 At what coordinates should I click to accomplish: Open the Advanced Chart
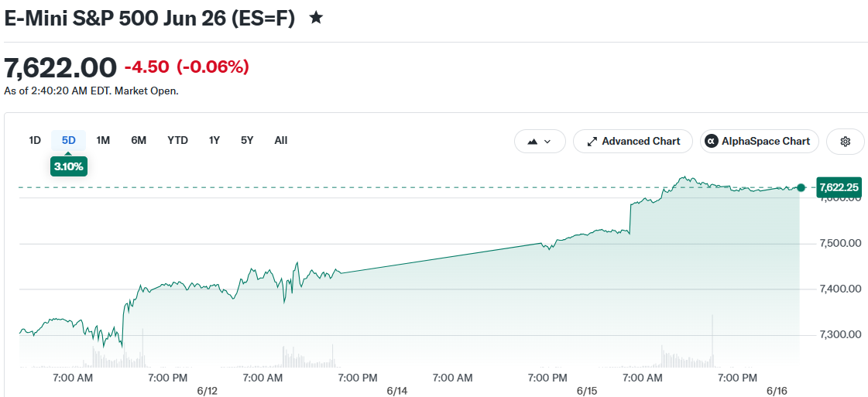[633, 142]
